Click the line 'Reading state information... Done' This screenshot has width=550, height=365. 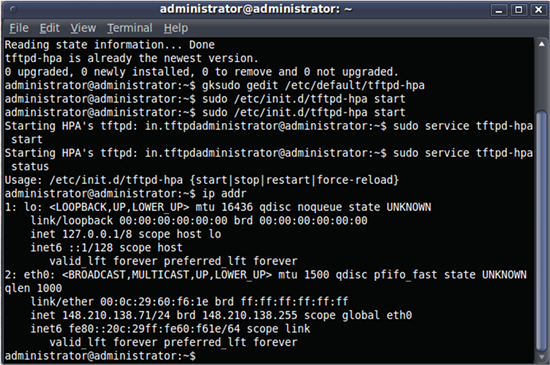[109, 45]
